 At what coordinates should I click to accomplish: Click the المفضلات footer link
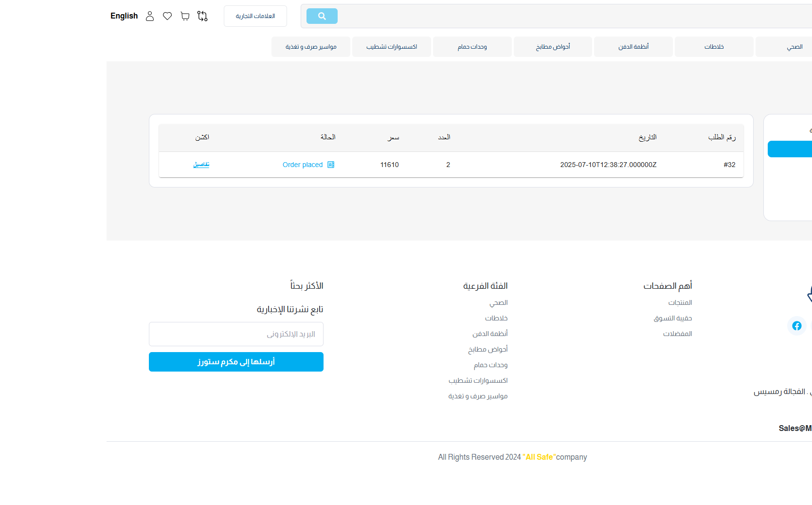tap(677, 334)
